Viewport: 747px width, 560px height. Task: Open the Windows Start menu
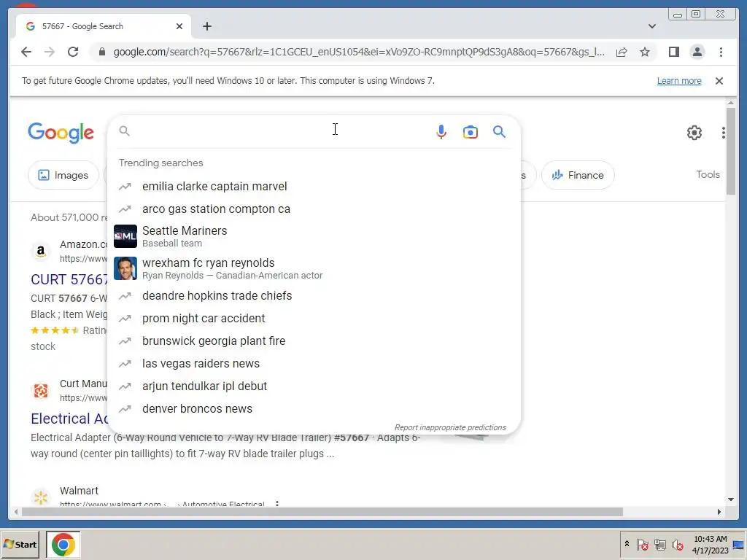pyautogui.click(x=20, y=545)
